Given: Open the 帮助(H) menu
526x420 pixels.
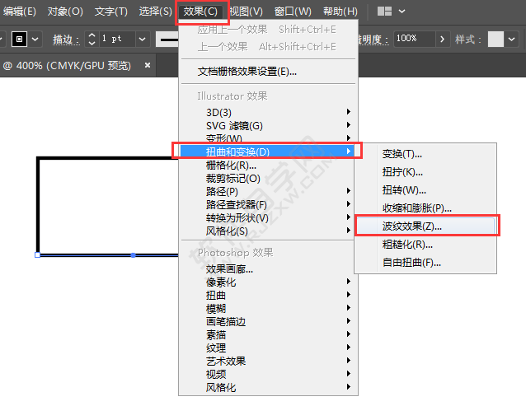Looking at the screenshot, I should click(340, 12).
